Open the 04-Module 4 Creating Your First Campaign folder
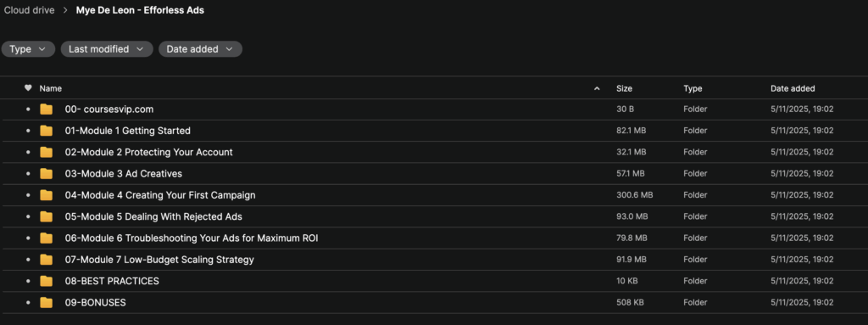868x325 pixels. click(x=160, y=195)
